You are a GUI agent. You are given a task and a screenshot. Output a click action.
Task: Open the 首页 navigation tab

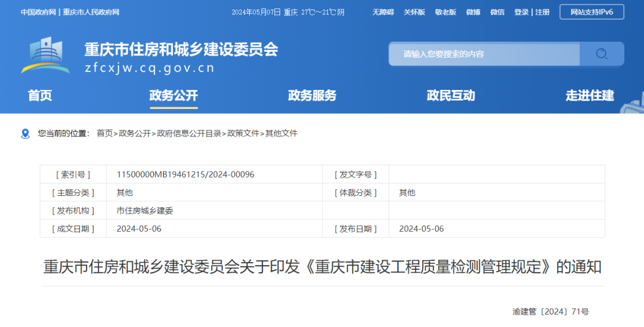pos(40,95)
